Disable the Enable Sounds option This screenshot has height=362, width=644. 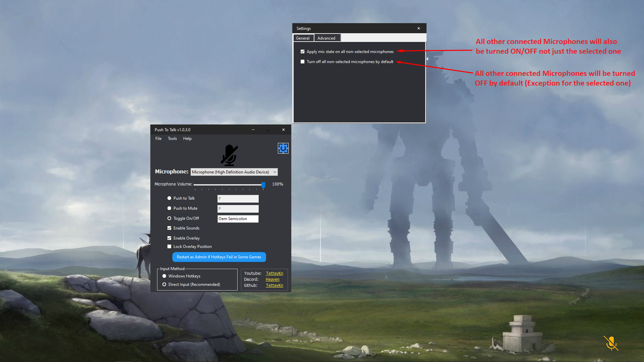click(169, 228)
